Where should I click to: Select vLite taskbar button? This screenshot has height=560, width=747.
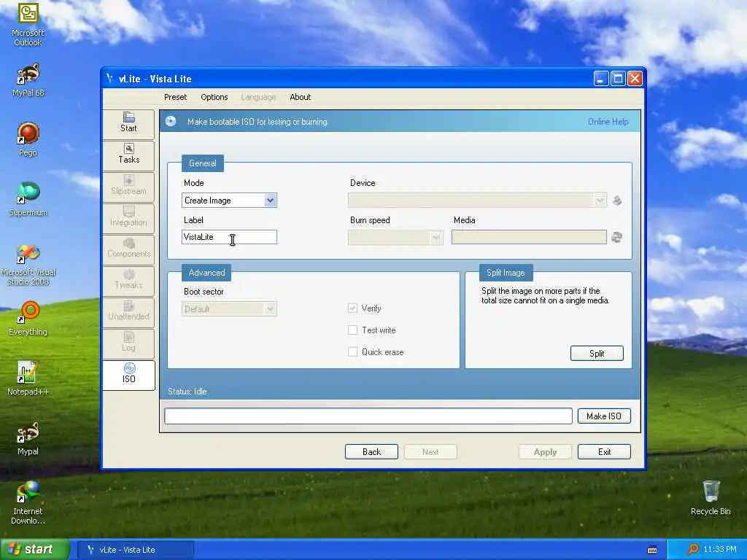click(x=136, y=550)
